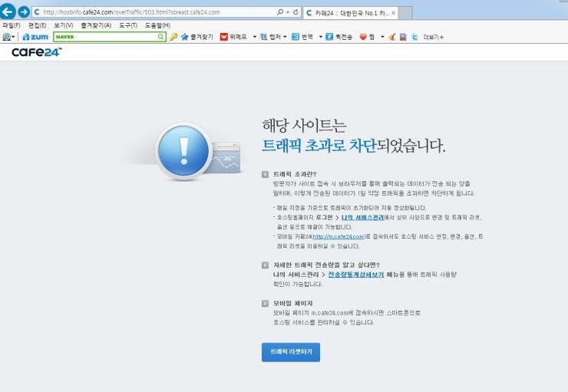Click the 퀵전송 quick send tool

pos(339,37)
